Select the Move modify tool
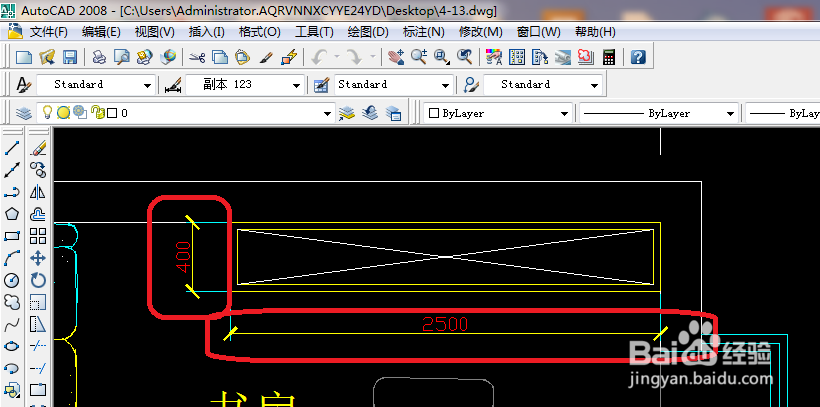Viewport: 820px width, 407px height. pos(38,258)
